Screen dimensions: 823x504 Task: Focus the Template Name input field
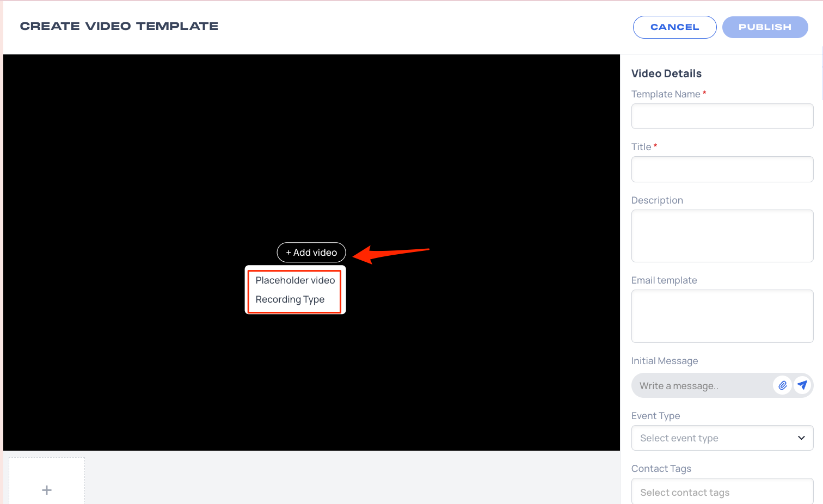[722, 116]
